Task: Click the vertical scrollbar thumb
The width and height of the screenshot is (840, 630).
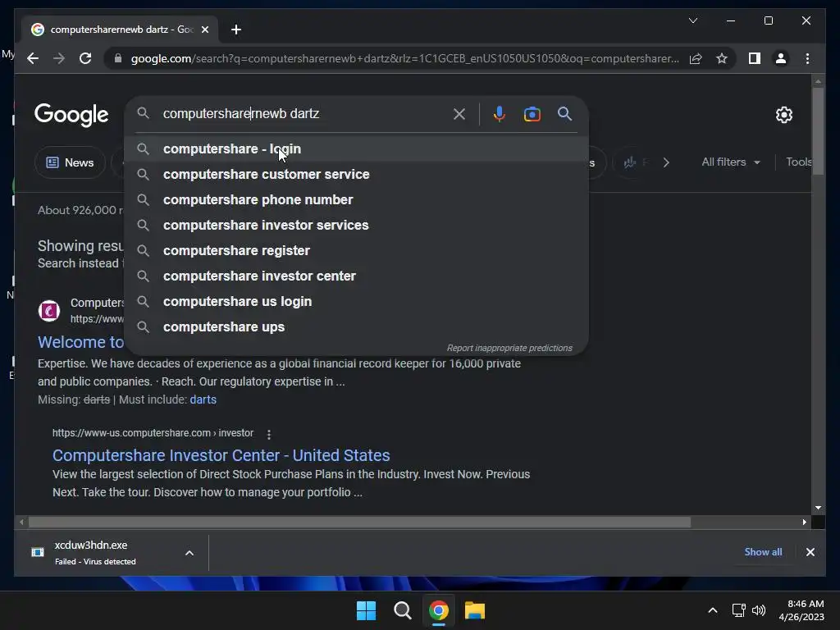Action: coord(818,131)
